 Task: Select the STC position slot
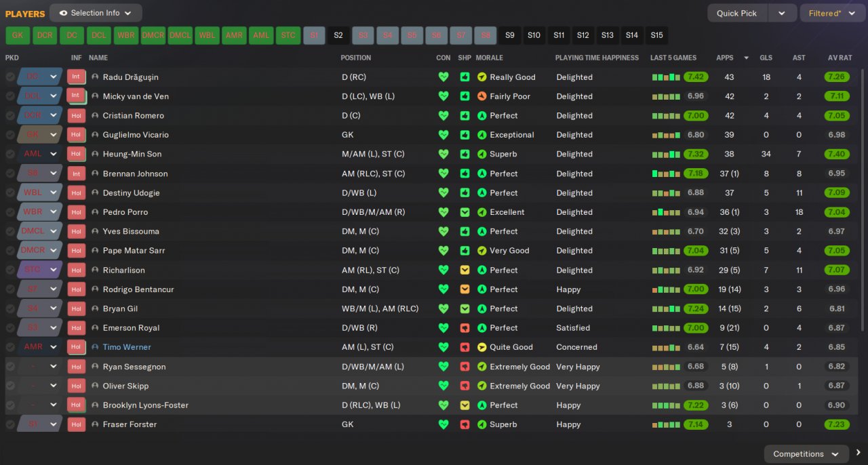tap(288, 35)
